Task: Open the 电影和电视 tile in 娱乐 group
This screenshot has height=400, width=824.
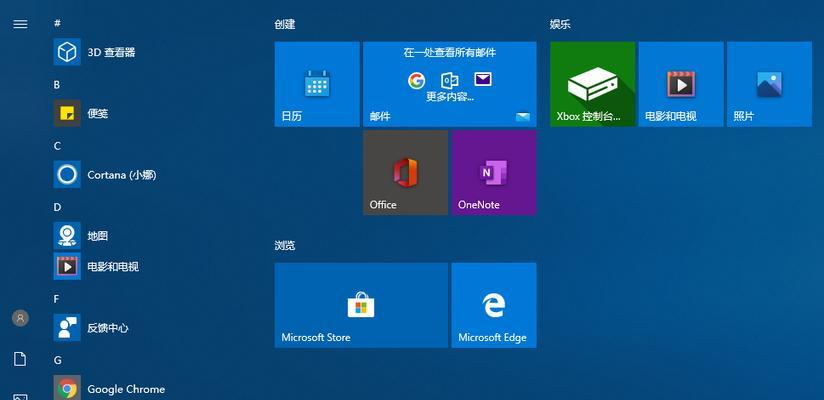Action: [x=681, y=84]
